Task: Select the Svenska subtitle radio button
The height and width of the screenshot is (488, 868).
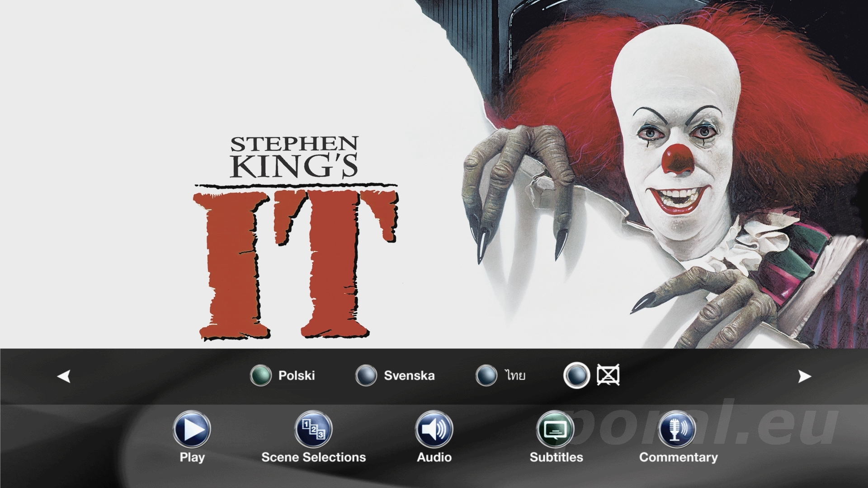Action: pos(366,375)
